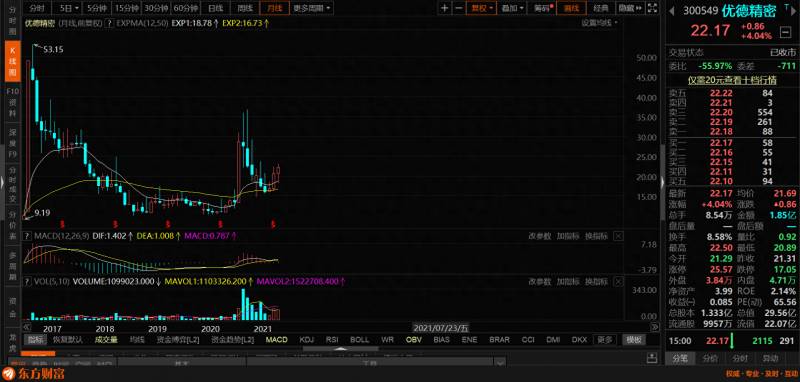Select KDJ indicator tab
The height and width of the screenshot is (382, 800).
coord(307,340)
